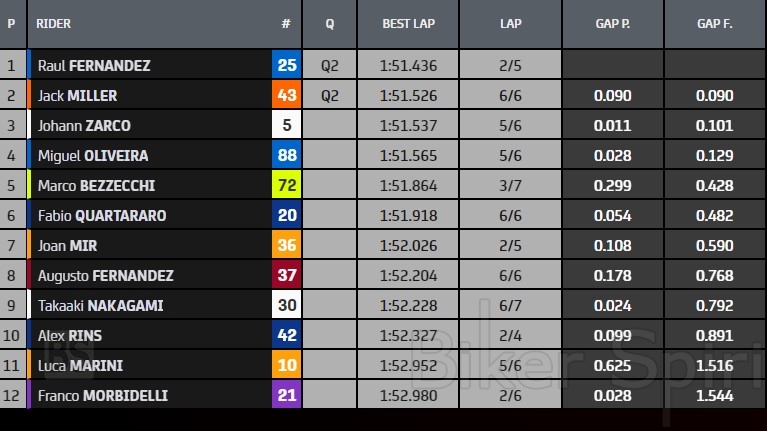Screen dimensions: 767x431
Task: Click Jack Miller's orange number 43 badge
Action: pyautogui.click(x=287, y=96)
